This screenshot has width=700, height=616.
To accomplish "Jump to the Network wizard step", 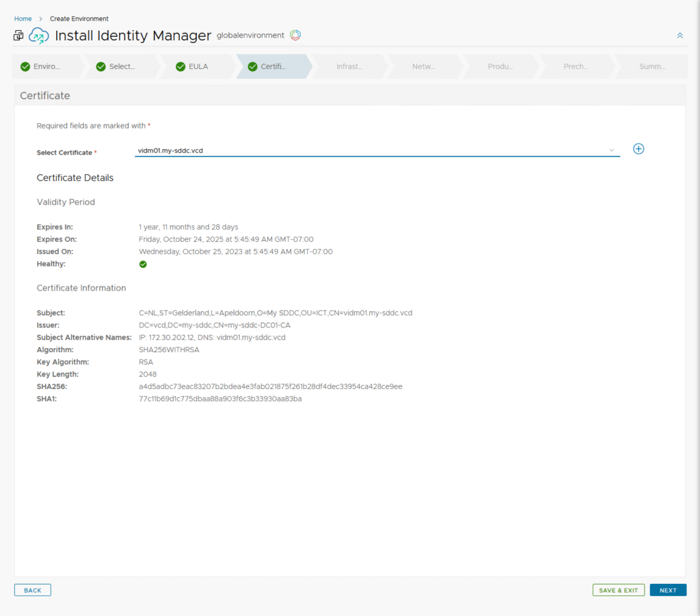I will coord(423,66).
